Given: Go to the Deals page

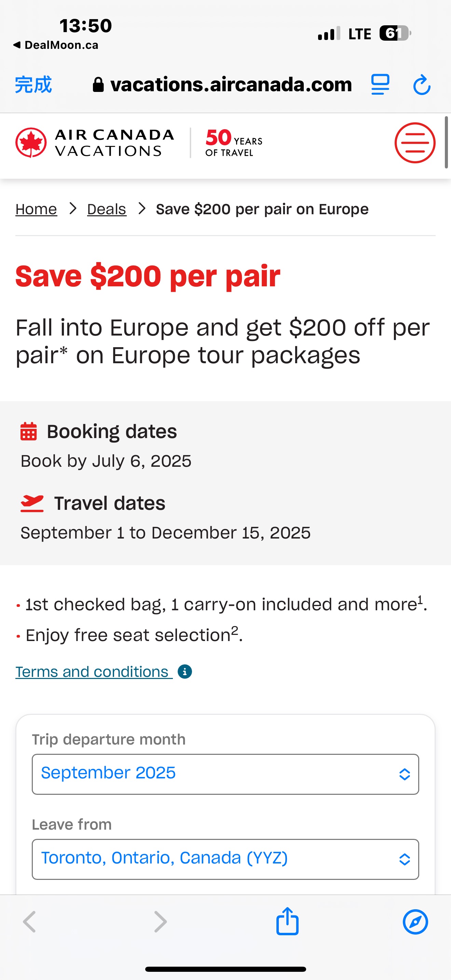Looking at the screenshot, I should (106, 208).
